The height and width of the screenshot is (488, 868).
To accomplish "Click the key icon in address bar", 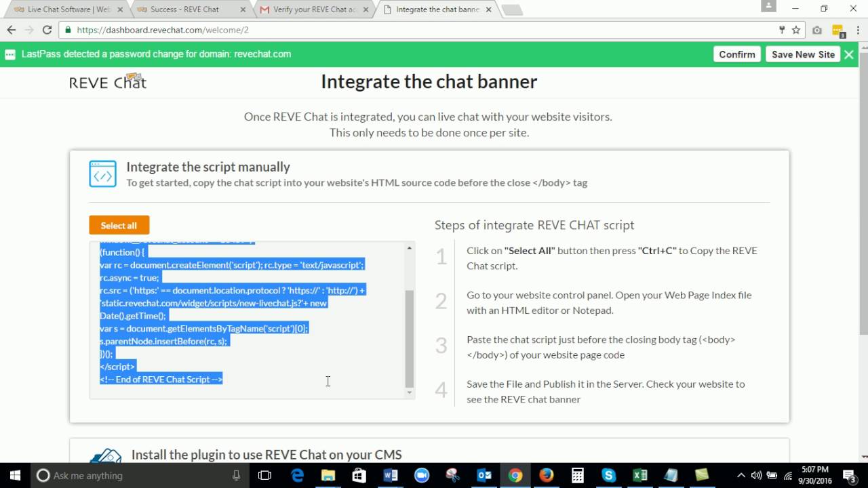I will tap(782, 30).
